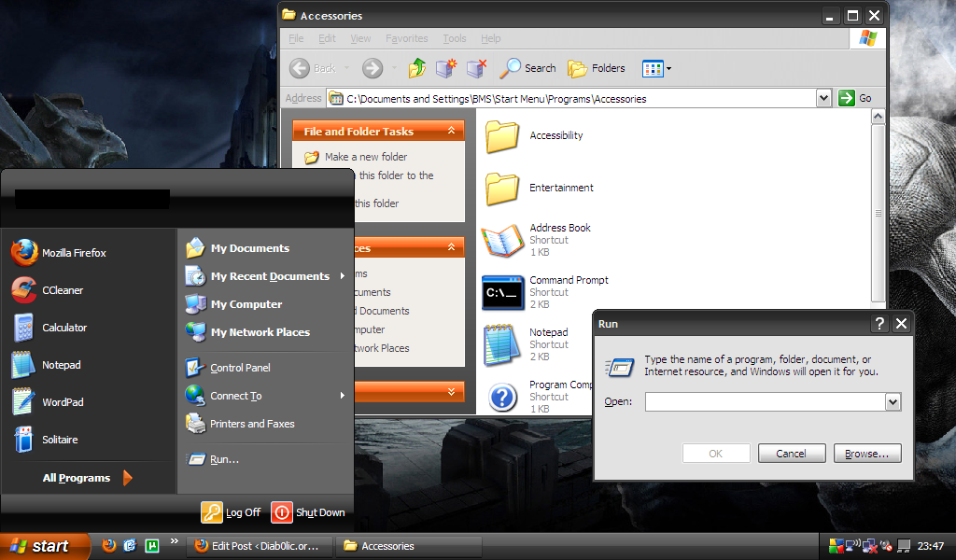Select the Address Book shortcut
Viewport: 956px width, 560px height.
[x=537, y=240]
